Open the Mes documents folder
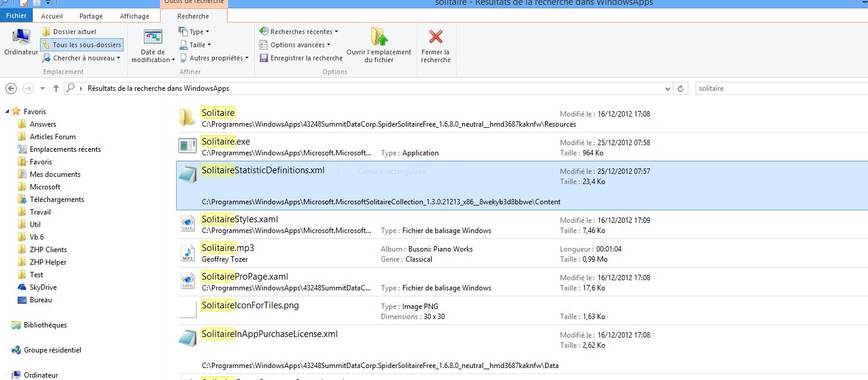 pyautogui.click(x=49, y=174)
